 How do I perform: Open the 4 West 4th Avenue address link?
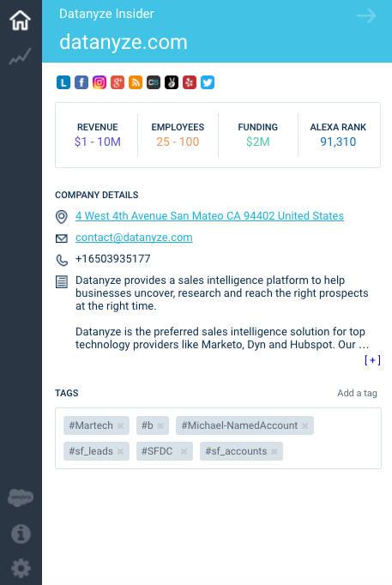click(x=209, y=216)
